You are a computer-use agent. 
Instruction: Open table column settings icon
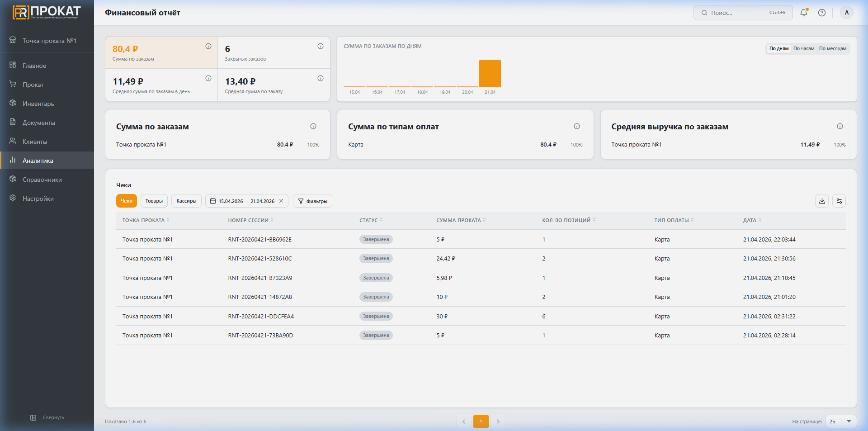(839, 201)
